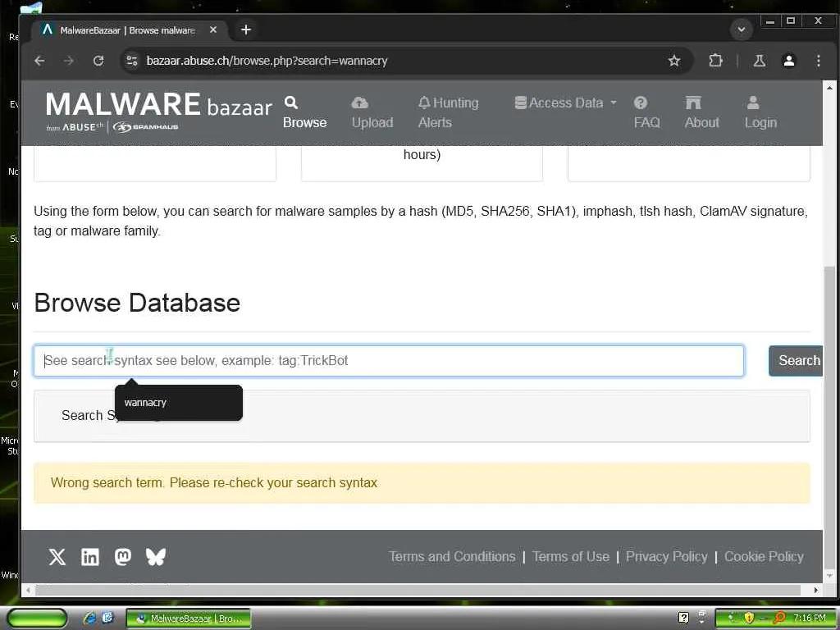Open the LinkedIn social icon
The image size is (840, 630).
click(x=90, y=557)
